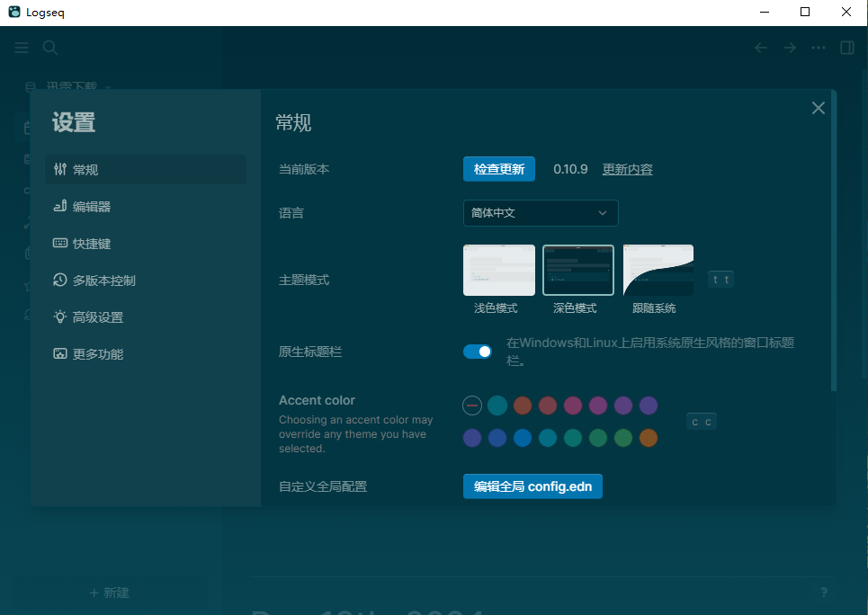Select 浅色模式 light theme thumbnail
Image resolution: width=868 pixels, height=615 pixels.
coord(499,271)
